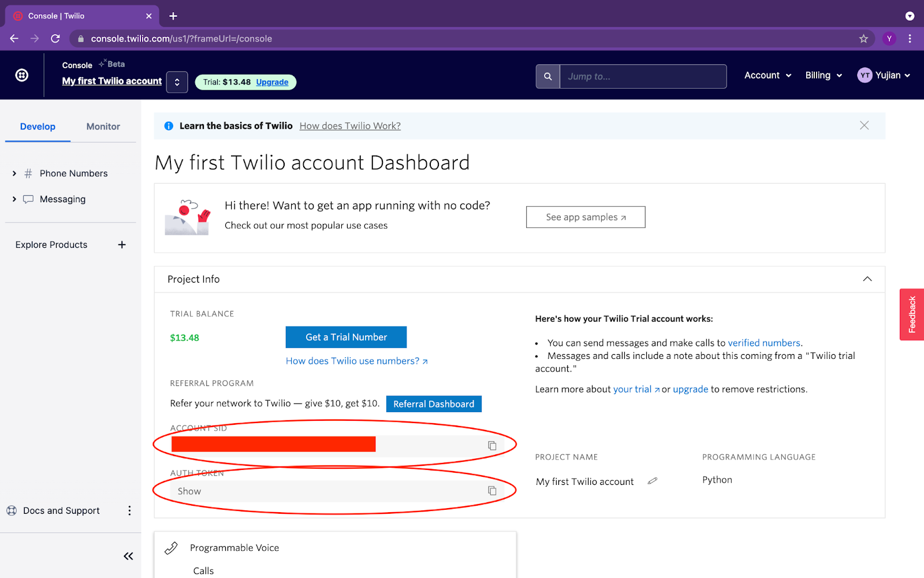The height and width of the screenshot is (578, 924).
Task: Open the Feedback side tab
Action: tap(912, 314)
